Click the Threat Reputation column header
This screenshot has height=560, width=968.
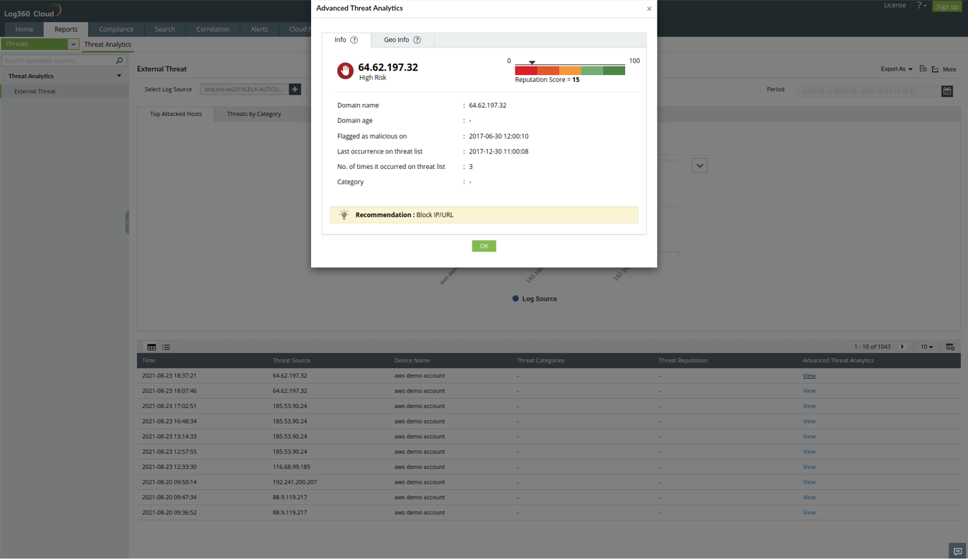(x=683, y=361)
